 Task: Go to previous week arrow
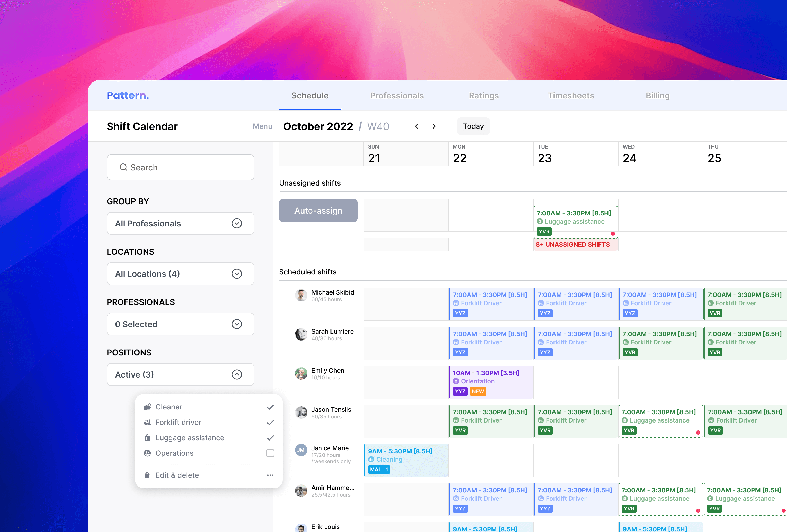[417, 126]
